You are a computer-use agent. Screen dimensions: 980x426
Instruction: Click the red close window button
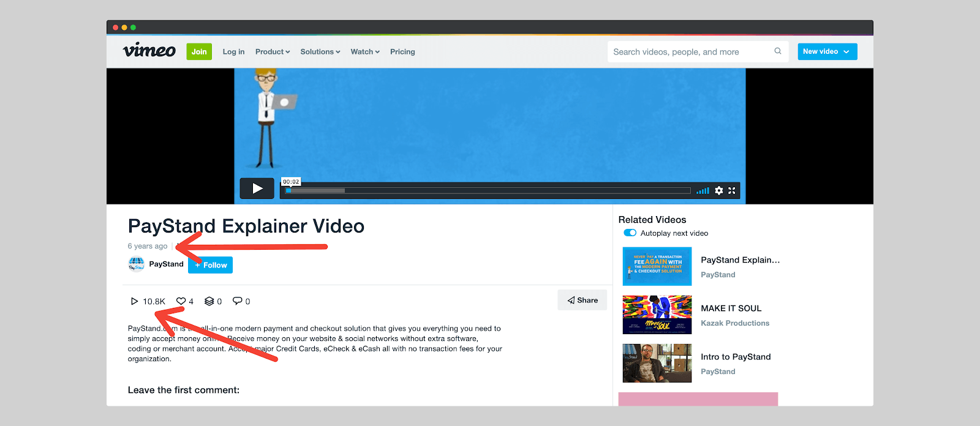(x=115, y=28)
